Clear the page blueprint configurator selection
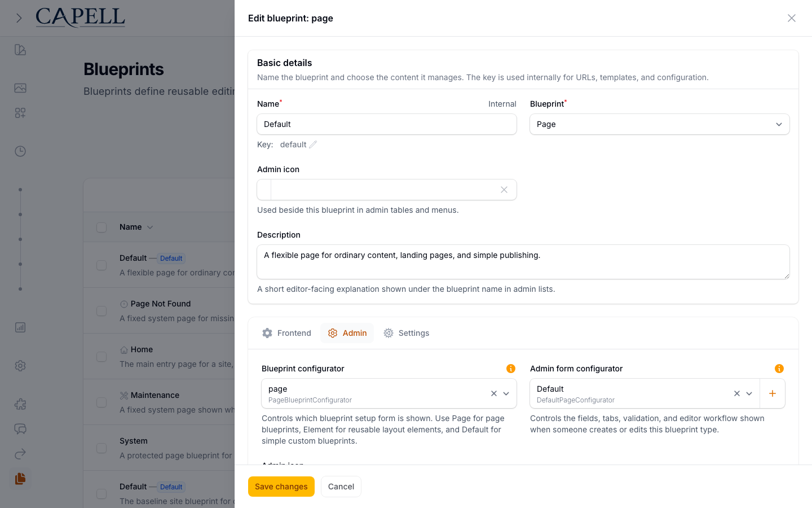The width and height of the screenshot is (812, 508). click(x=494, y=393)
